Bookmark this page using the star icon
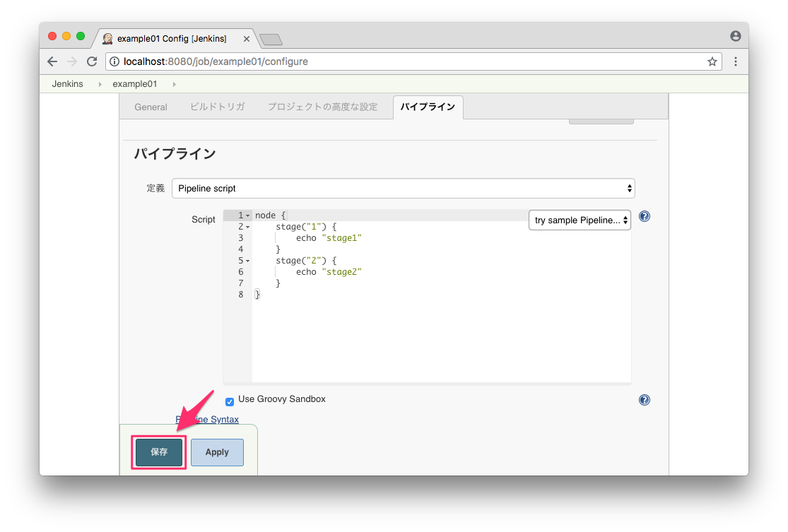 (712, 61)
